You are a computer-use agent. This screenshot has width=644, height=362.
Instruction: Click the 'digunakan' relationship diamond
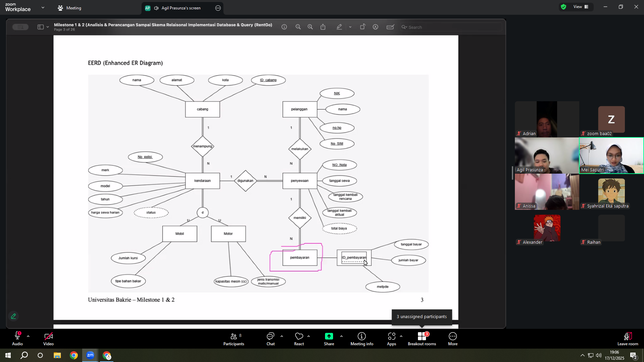[x=246, y=181]
